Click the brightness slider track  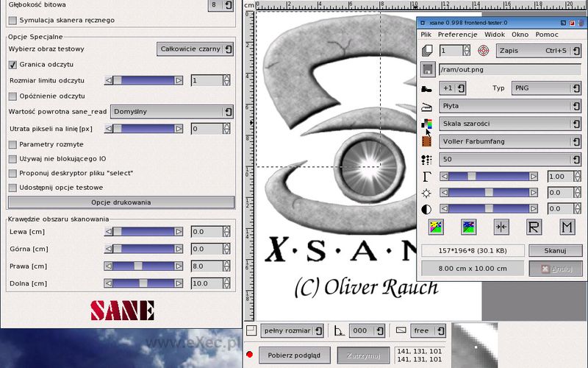coord(489,193)
